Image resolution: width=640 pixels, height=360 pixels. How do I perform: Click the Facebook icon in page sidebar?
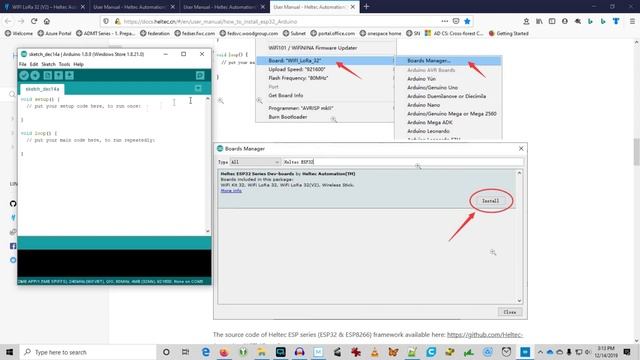click(x=13, y=246)
